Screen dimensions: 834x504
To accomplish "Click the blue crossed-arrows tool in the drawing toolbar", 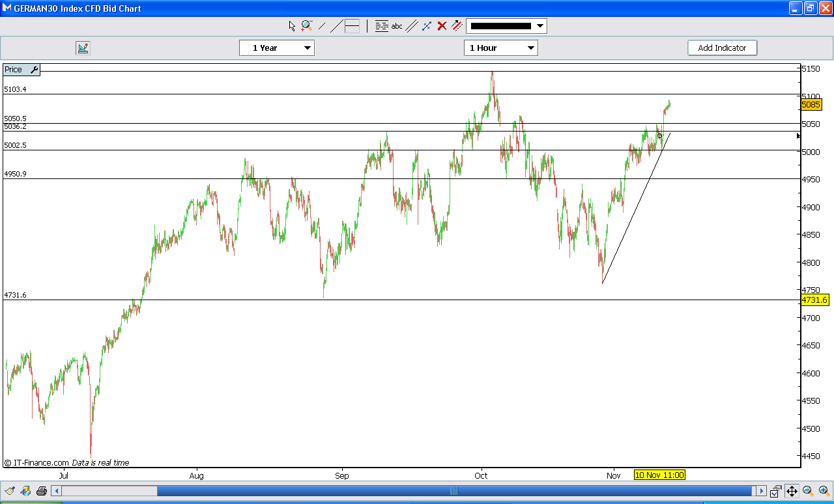I will [x=427, y=26].
